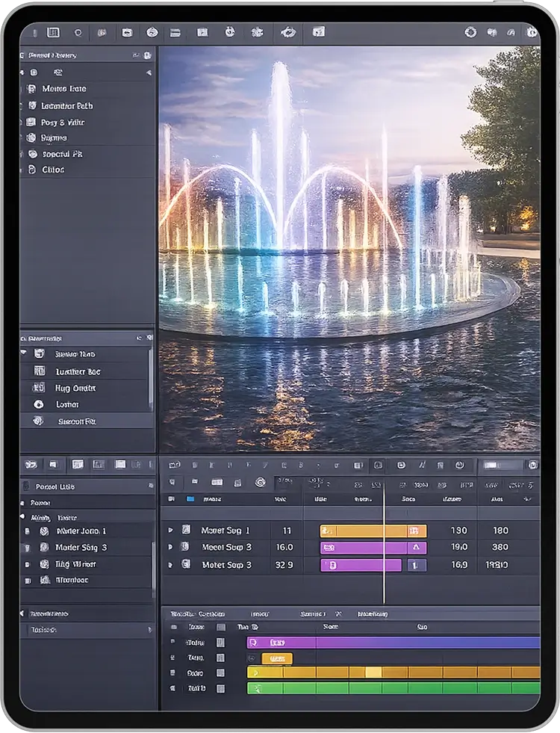Collapse the 'Susner Nats' group triangle
This screenshot has width=560, height=733.
23,353
